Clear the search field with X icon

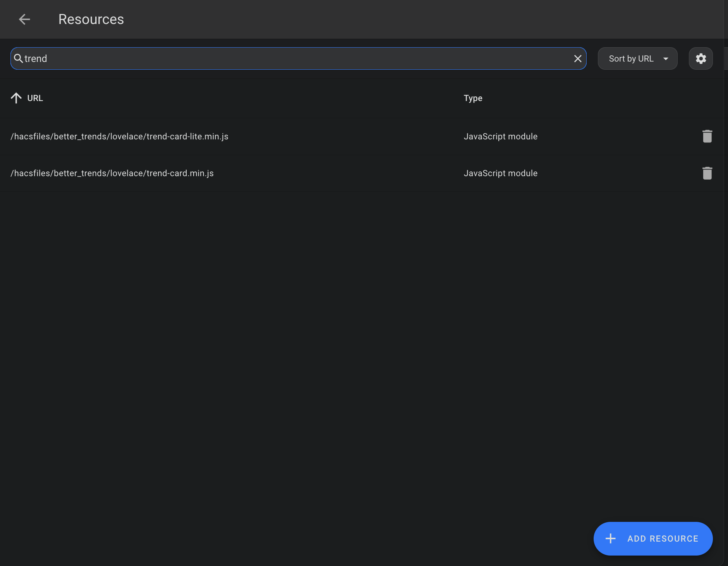(578, 58)
